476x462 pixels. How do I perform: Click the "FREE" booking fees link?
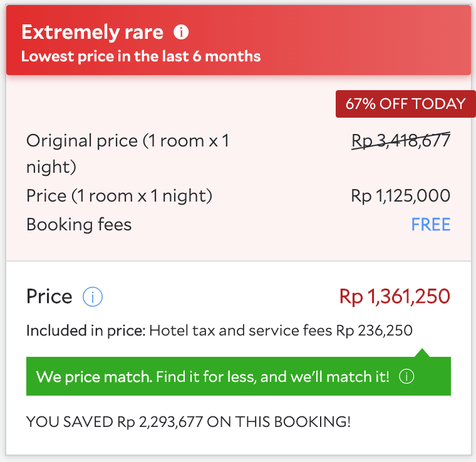[431, 225]
